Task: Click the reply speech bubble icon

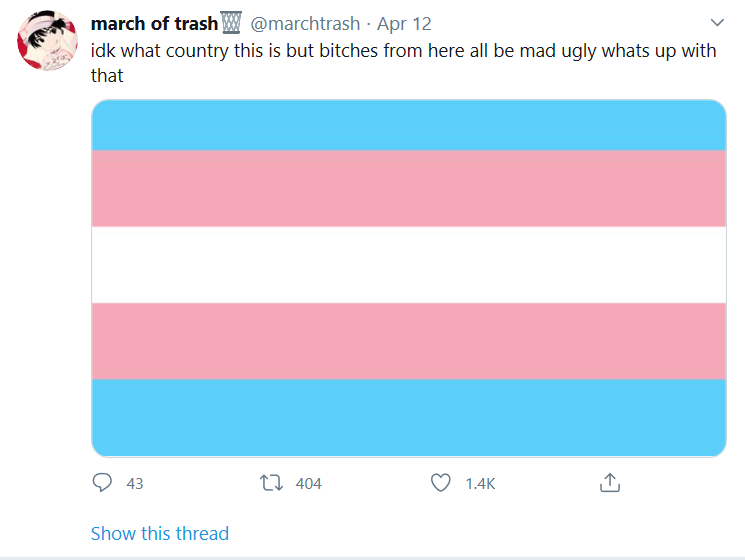Action: [103, 483]
